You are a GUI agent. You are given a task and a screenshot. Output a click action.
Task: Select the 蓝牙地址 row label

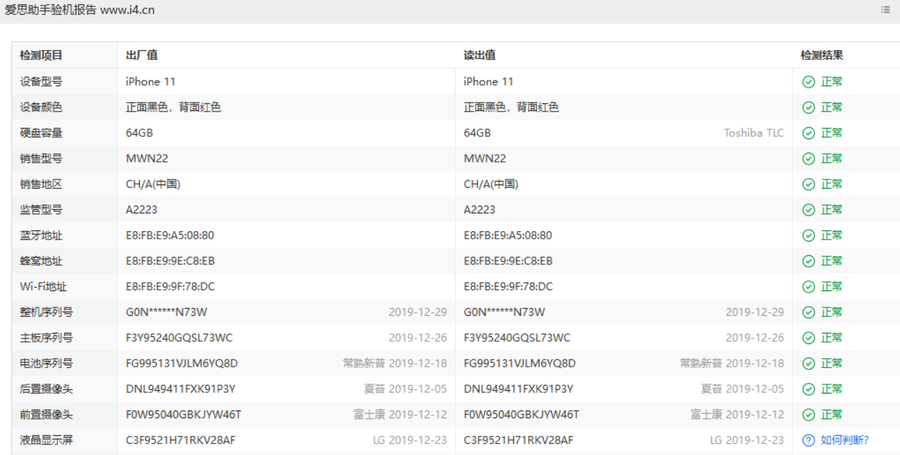click(x=41, y=235)
